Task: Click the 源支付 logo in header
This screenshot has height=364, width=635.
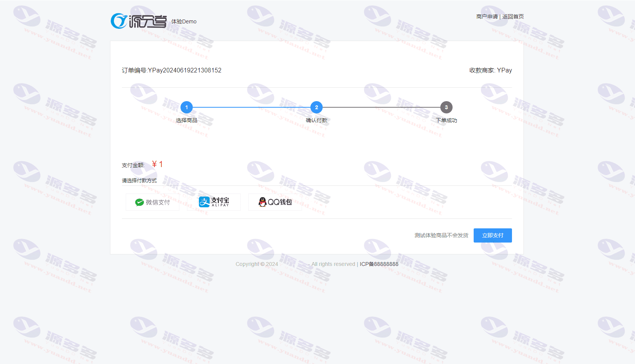Action: (x=138, y=21)
